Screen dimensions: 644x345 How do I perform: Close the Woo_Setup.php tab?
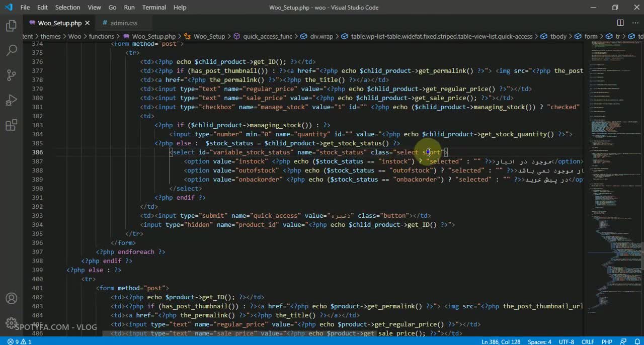[88, 23]
